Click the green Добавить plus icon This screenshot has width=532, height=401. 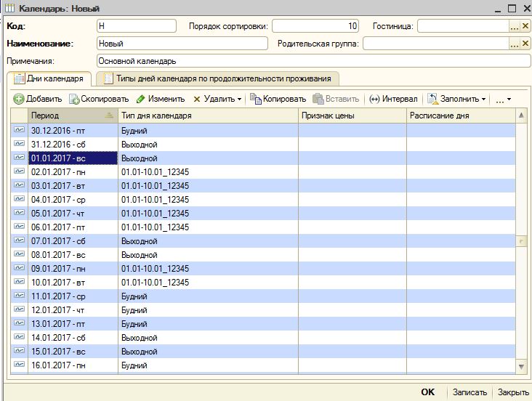19,99
